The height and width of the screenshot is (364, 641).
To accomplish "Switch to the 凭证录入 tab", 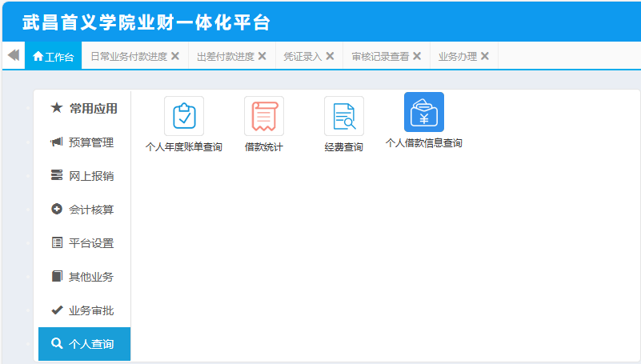I will [x=302, y=57].
